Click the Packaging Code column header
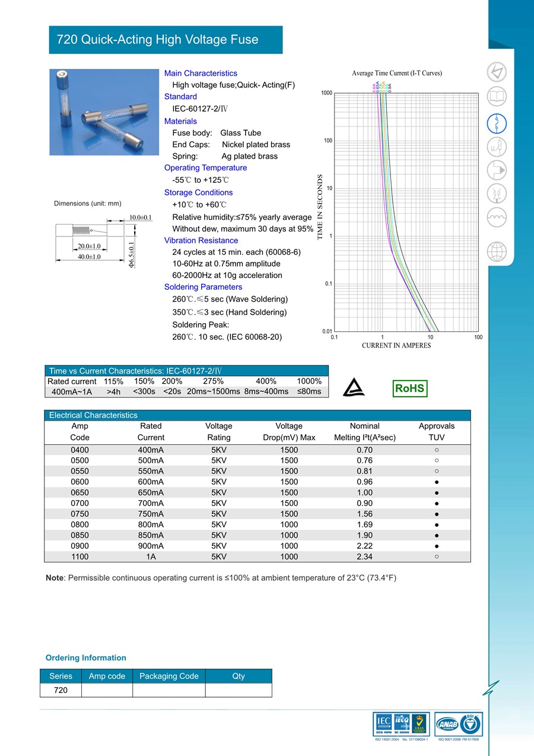This screenshot has height=756, width=534. point(169,676)
